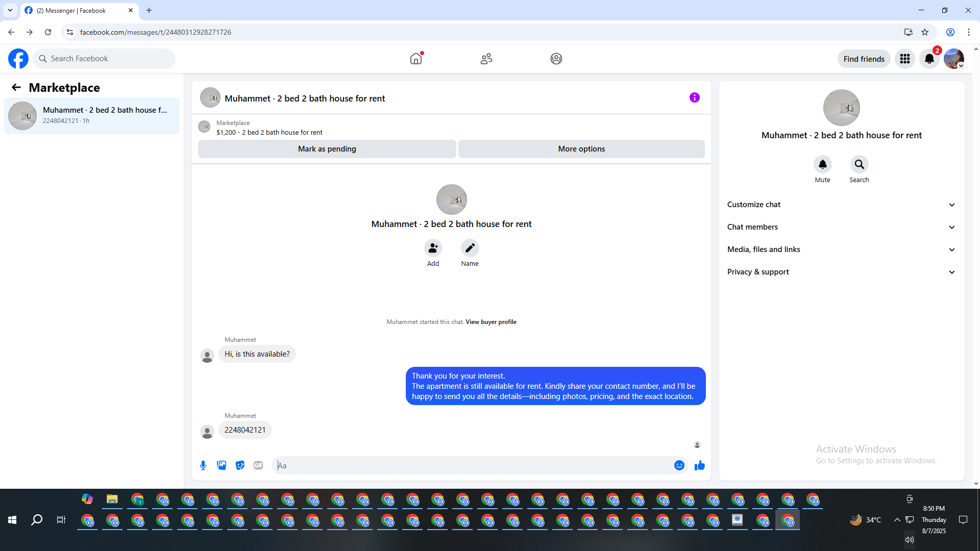
Task: Click the browser address bar URL
Action: tap(156, 32)
